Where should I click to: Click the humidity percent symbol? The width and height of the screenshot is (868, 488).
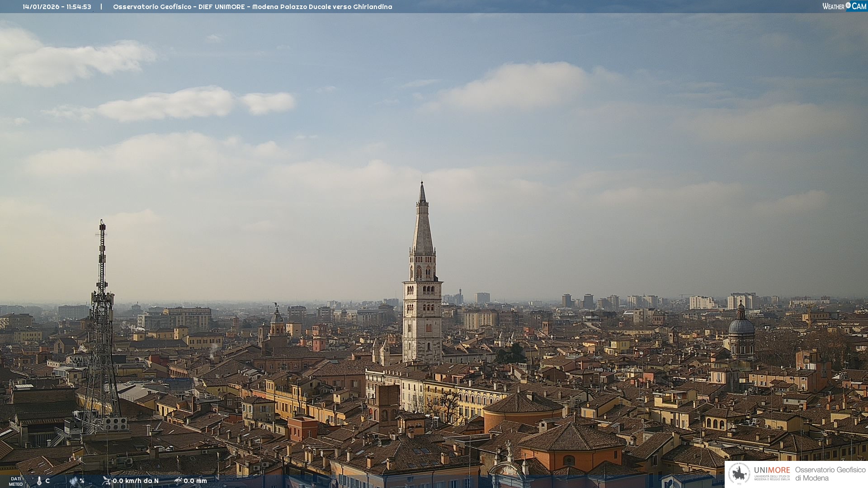[x=82, y=481]
